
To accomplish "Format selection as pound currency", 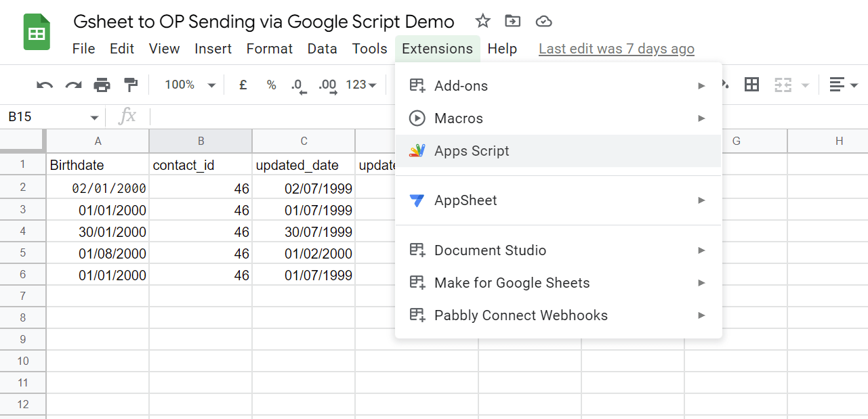I will tap(243, 85).
